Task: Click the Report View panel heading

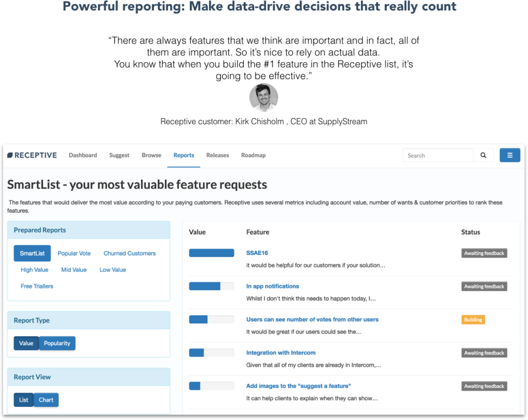Action: tap(32, 377)
